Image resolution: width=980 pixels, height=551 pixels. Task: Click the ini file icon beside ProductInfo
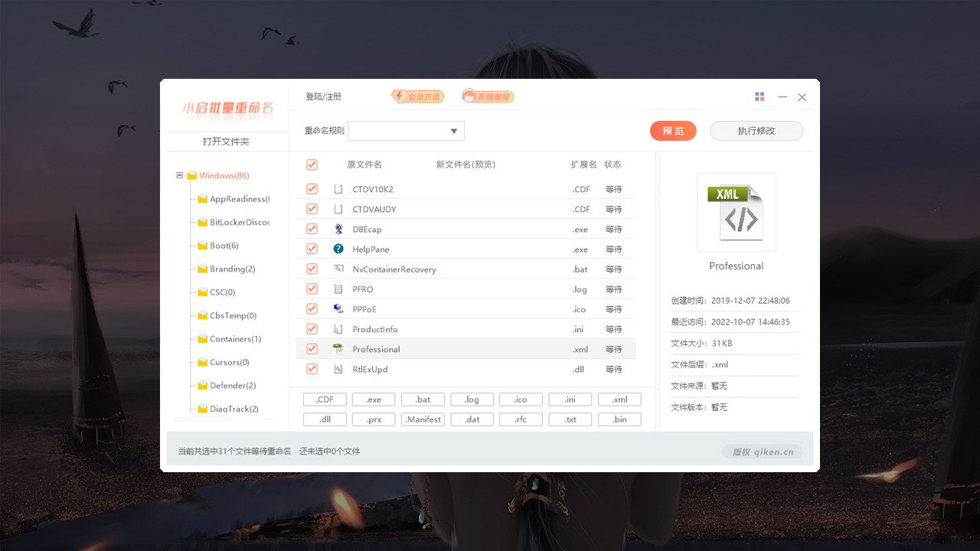click(x=338, y=328)
